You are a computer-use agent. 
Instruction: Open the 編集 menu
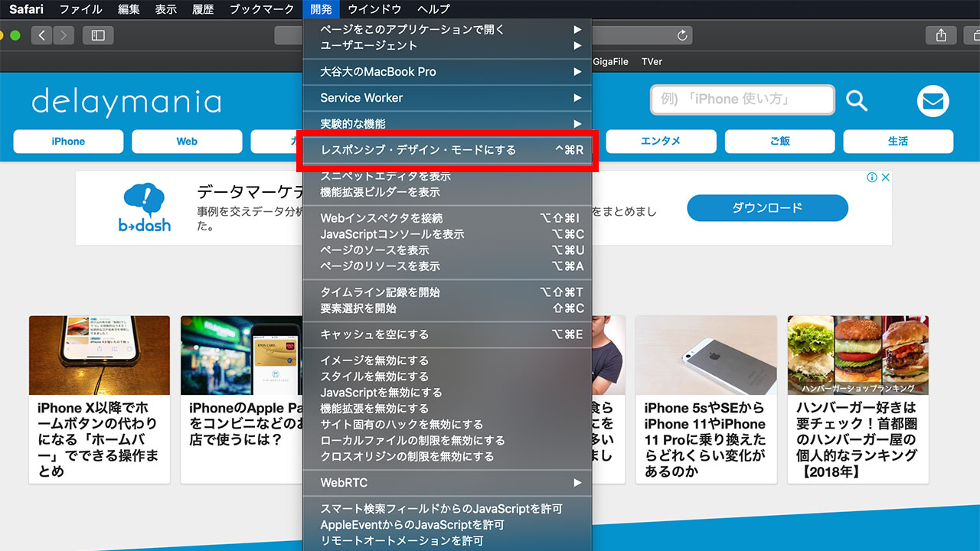tap(129, 9)
